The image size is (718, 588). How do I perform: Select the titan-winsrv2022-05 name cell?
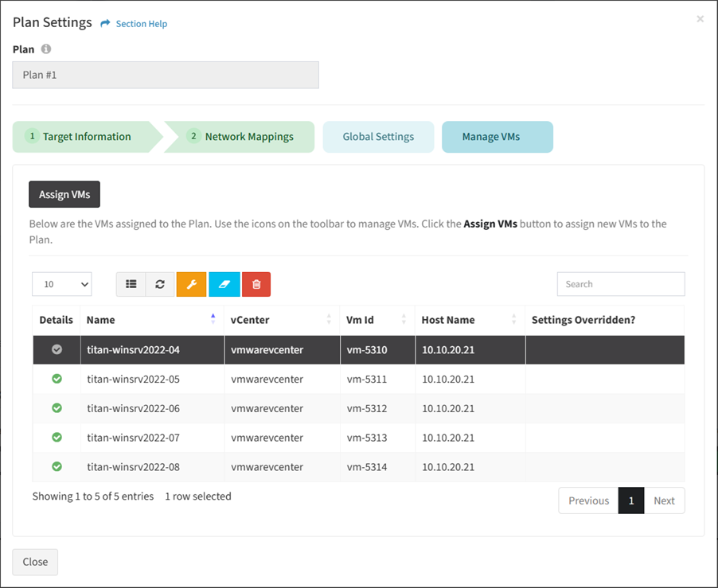tap(152, 379)
